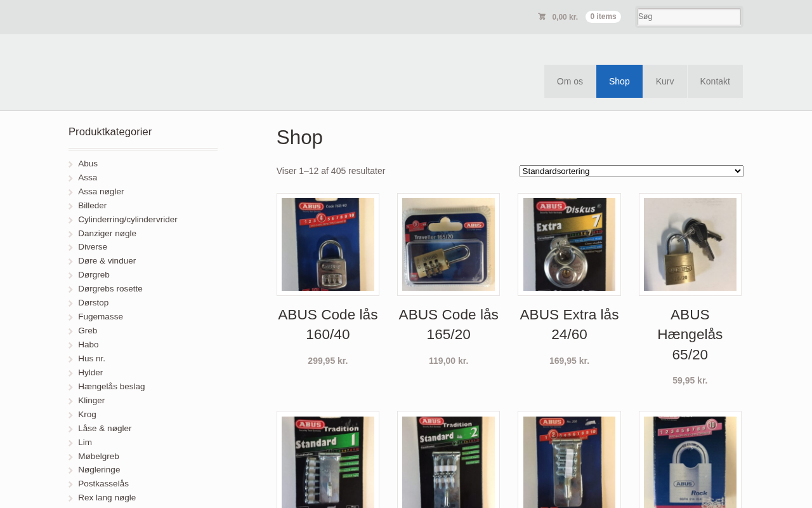This screenshot has width=812, height=508.
Task: Open the Postkasselås category
Action: 103,484
